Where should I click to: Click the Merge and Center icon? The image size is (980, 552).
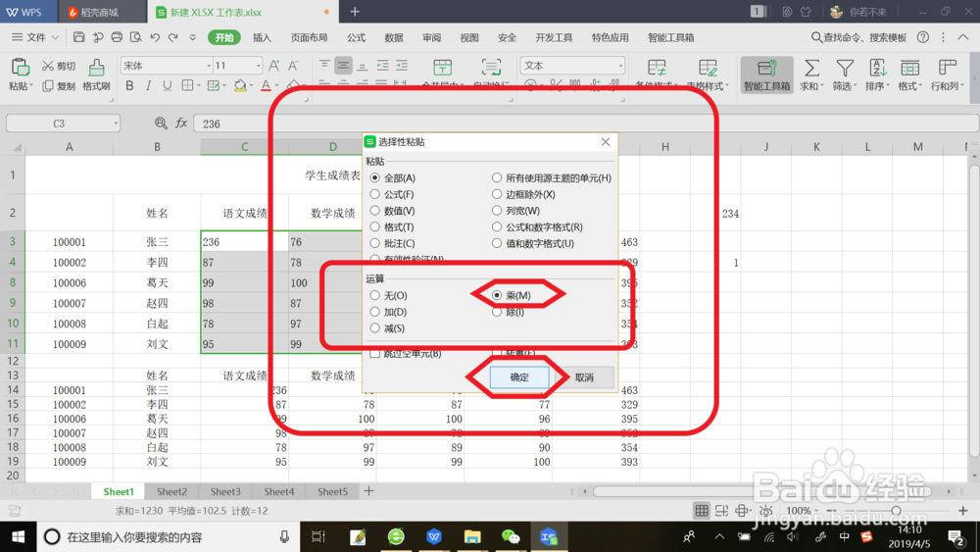coord(443,68)
